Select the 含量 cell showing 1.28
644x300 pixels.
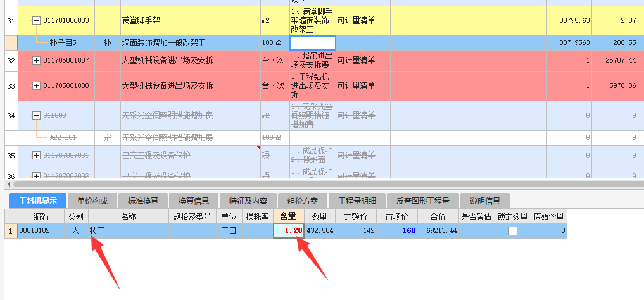pos(289,230)
